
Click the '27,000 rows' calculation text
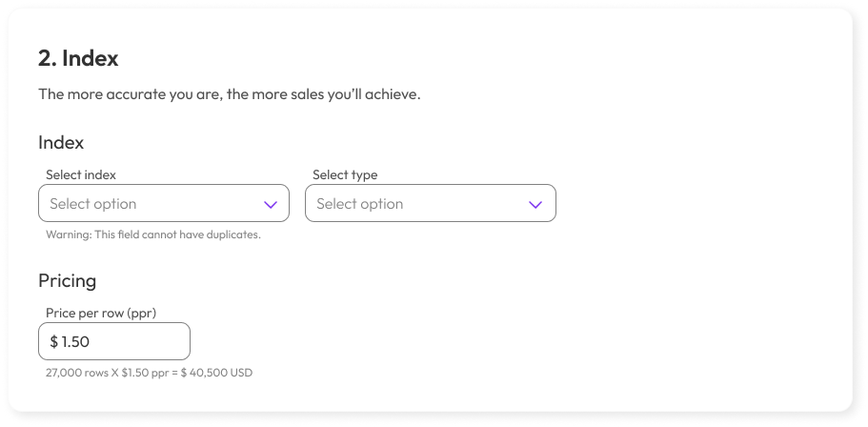[x=75, y=373]
